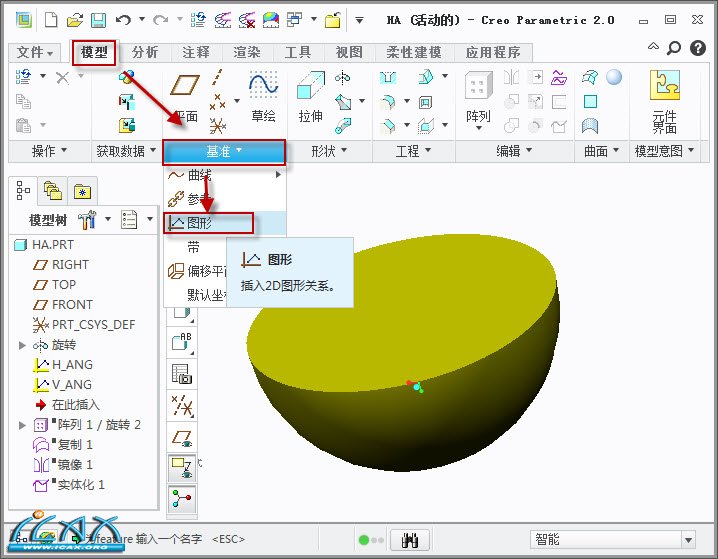The height and width of the screenshot is (559, 718).
Task: Choose 曲线 in the datum menu
Action: pos(224,175)
